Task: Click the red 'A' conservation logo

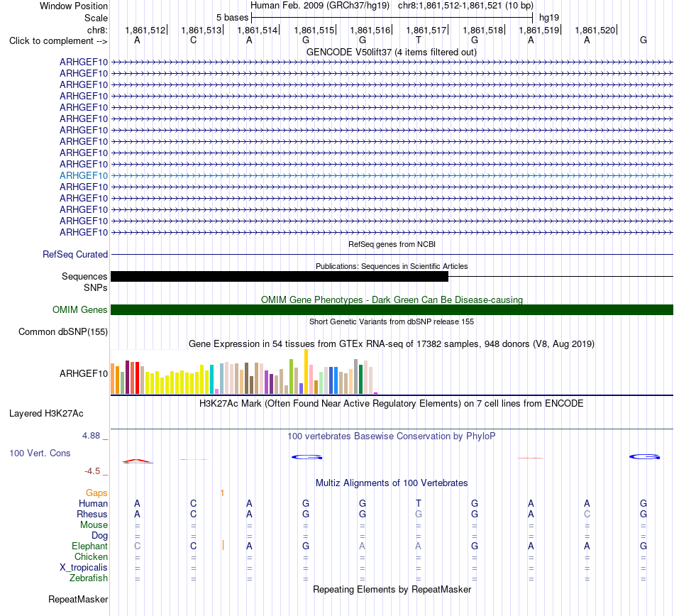Action: point(137,461)
